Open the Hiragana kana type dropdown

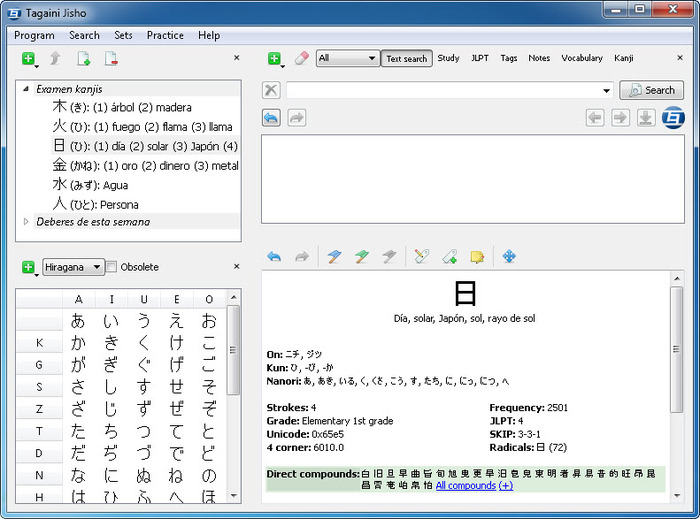click(x=74, y=267)
